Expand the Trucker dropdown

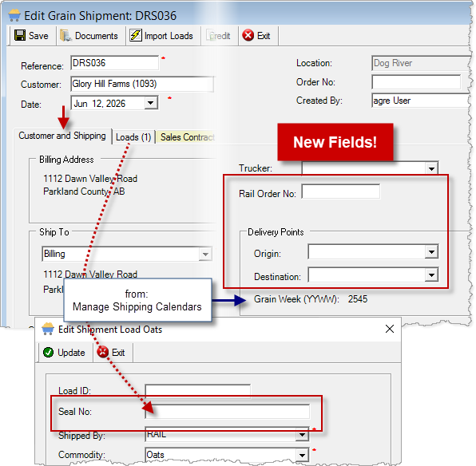click(x=431, y=168)
